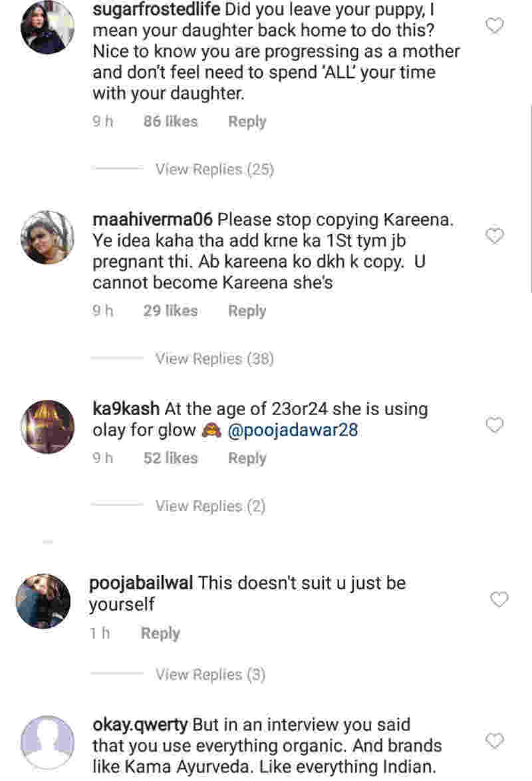Expand View Replies (3) under poojabailwal

click(x=210, y=675)
